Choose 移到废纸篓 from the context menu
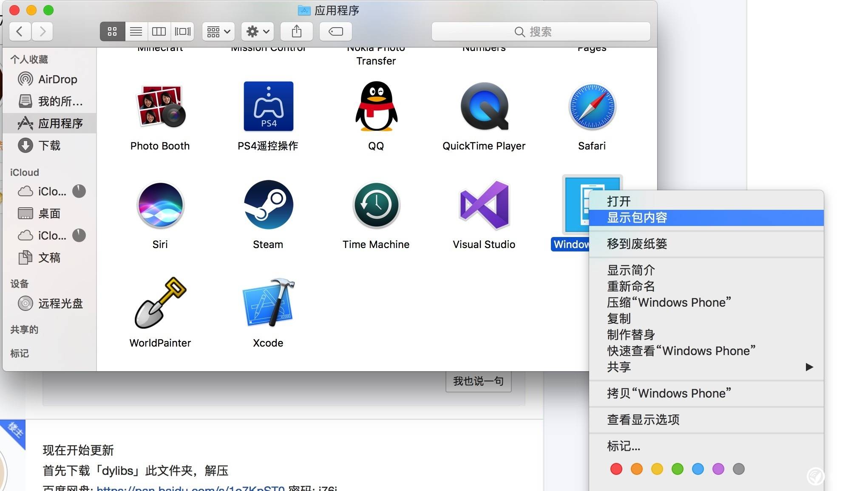Viewport: 868px width, 491px height. pyautogui.click(x=706, y=244)
